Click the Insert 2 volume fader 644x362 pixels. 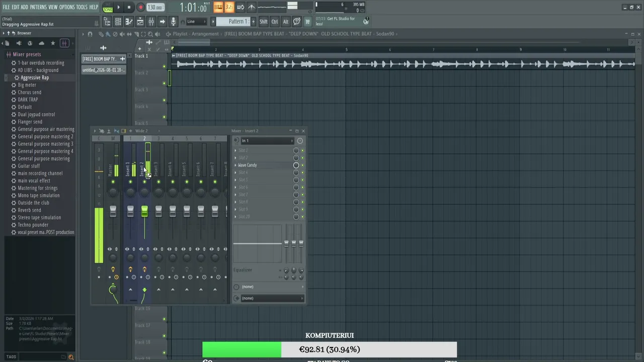point(144,212)
